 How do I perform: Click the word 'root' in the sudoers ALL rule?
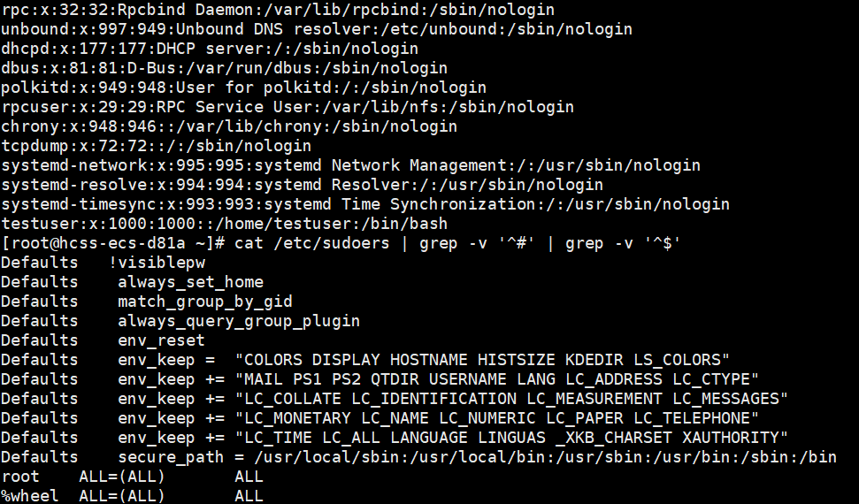[20, 477]
